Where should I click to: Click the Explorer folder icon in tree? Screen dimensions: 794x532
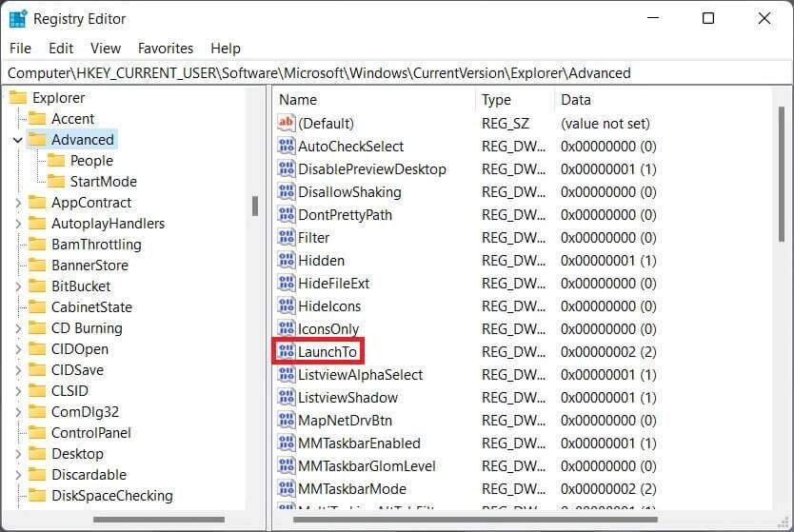(x=18, y=97)
